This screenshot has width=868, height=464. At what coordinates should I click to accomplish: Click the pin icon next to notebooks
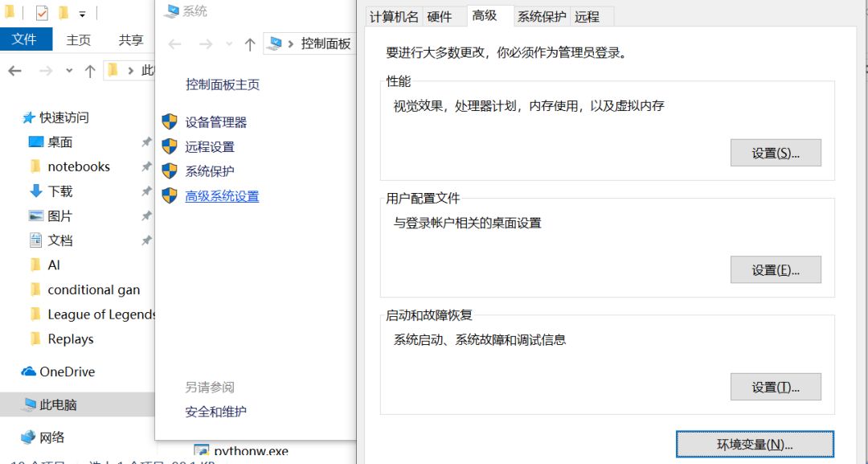(146, 166)
